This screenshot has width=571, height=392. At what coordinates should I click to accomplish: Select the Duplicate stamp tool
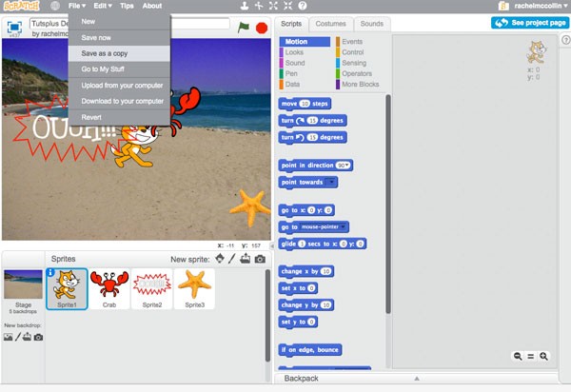click(245, 6)
